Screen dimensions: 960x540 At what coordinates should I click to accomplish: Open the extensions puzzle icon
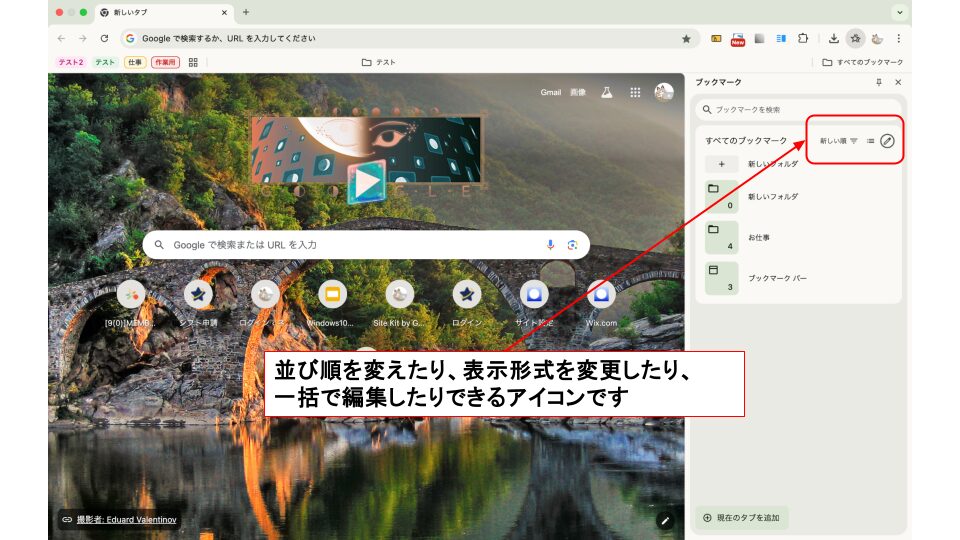click(x=802, y=38)
